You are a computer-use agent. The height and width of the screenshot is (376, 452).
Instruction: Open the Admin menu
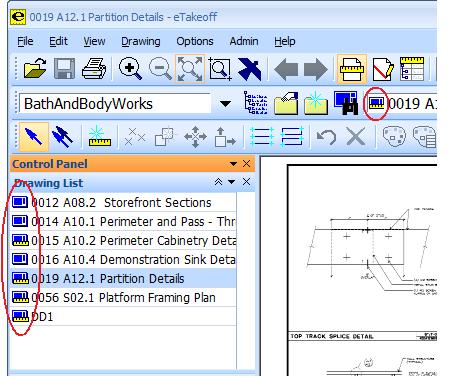pos(244,41)
